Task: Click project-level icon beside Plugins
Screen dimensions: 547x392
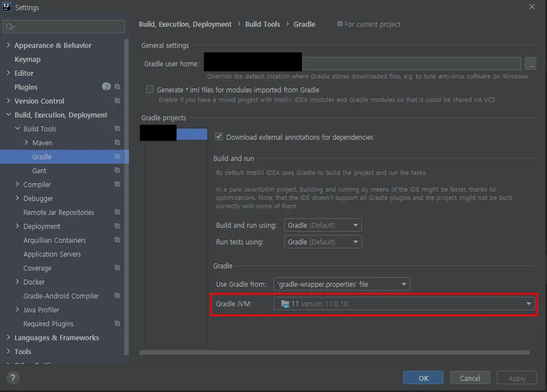Action: tap(117, 86)
